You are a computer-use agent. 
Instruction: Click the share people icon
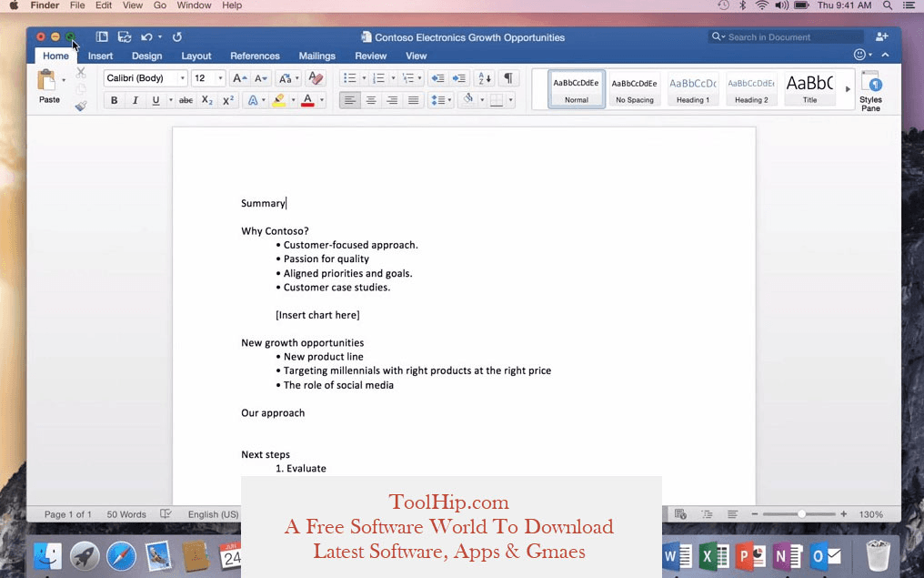(881, 37)
